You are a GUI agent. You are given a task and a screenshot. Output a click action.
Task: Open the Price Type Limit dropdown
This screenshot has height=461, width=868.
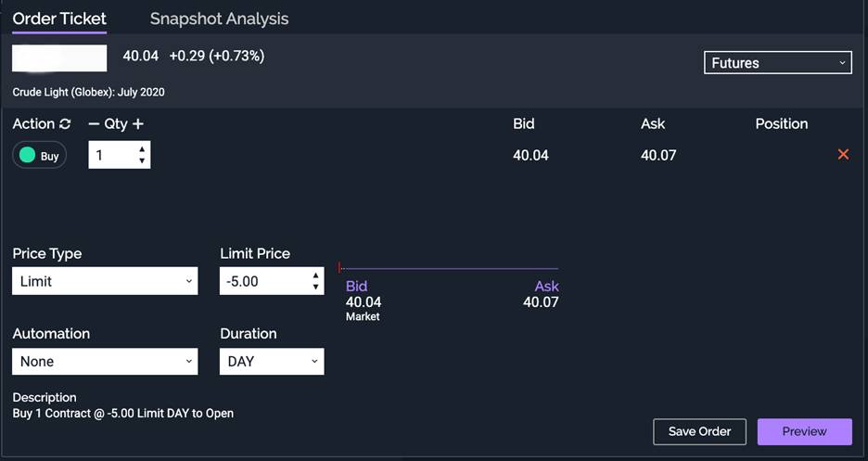click(105, 281)
